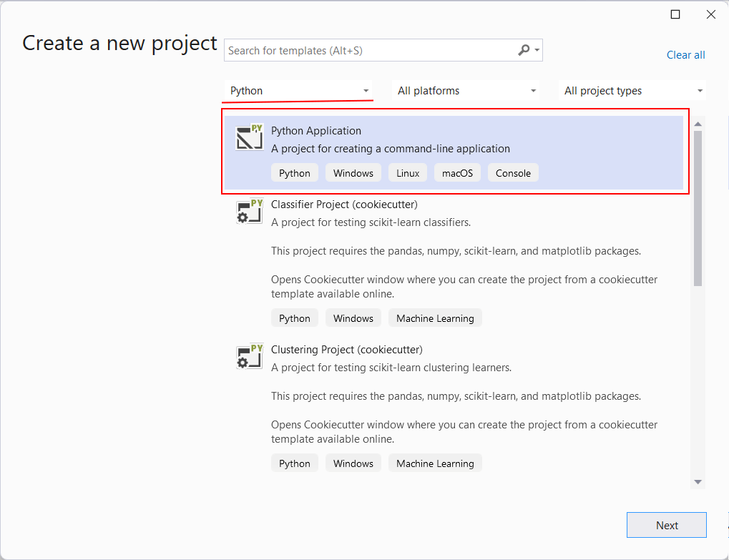Click the Python Application template icon
Viewport: 729px width, 560px height.
click(250, 137)
